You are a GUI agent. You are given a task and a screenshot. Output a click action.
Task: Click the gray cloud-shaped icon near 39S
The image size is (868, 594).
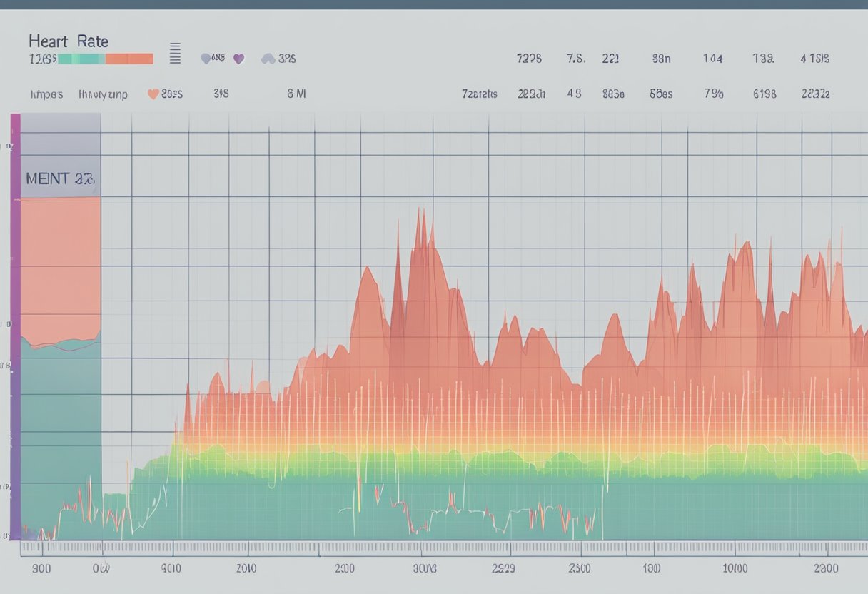pos(268,59)
